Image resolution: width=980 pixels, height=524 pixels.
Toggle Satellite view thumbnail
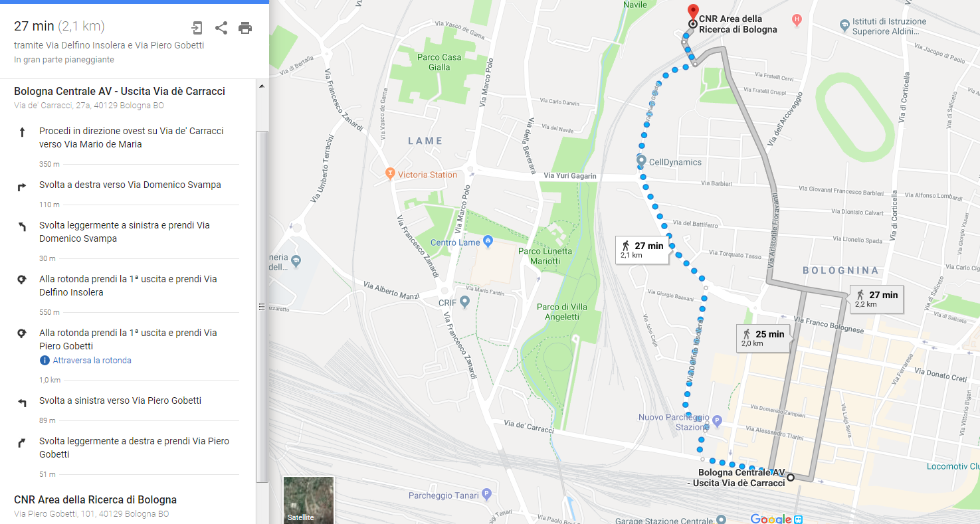click(x=308, y=500)
